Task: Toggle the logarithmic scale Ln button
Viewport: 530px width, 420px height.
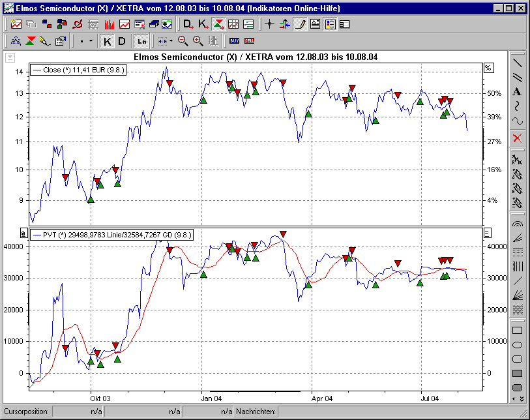Action: coord(141,40)
